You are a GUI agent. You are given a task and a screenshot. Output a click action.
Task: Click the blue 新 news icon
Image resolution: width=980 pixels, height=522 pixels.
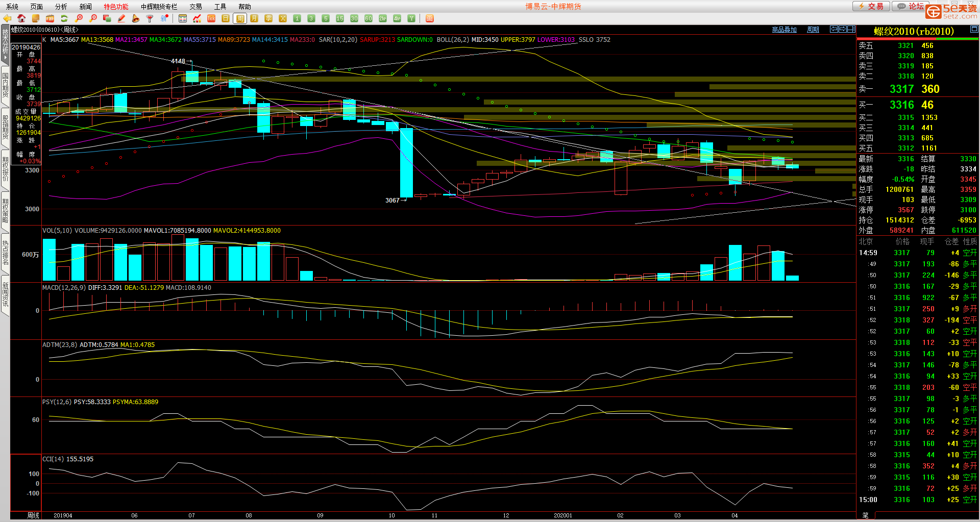click(164, 18)
